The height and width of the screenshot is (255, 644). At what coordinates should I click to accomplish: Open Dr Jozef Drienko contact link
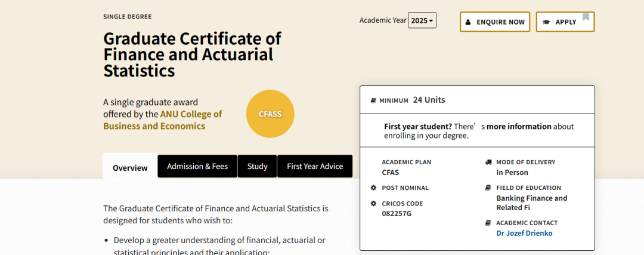524,233
